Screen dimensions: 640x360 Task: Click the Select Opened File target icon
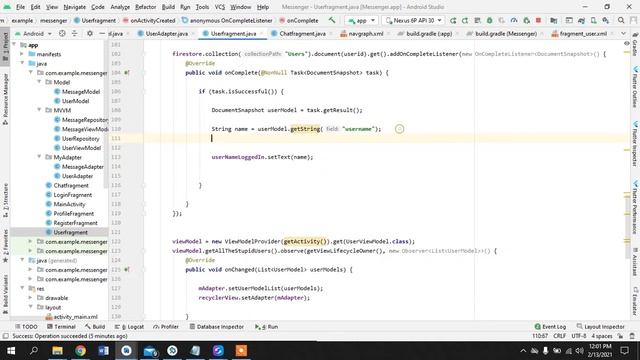(62, 33)
